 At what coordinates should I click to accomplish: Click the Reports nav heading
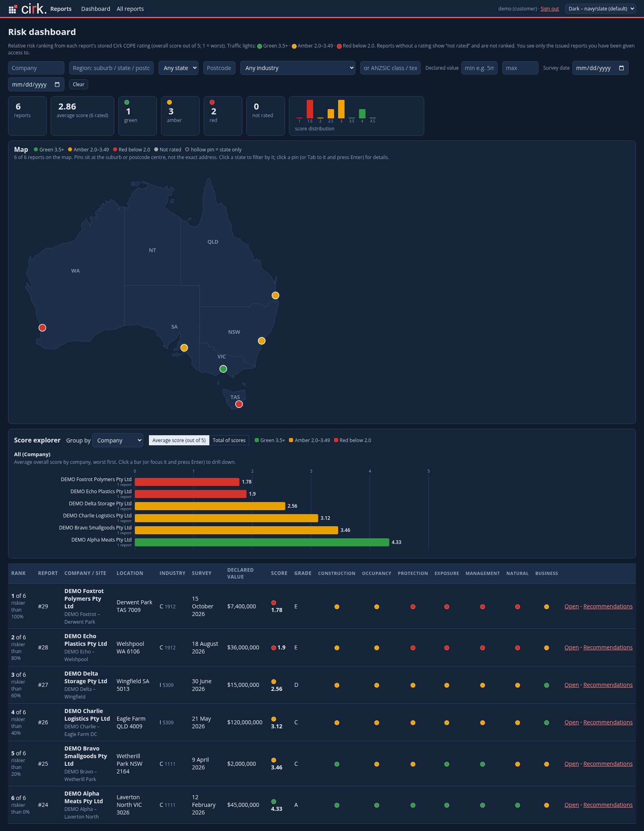click(x=61, y=9)
